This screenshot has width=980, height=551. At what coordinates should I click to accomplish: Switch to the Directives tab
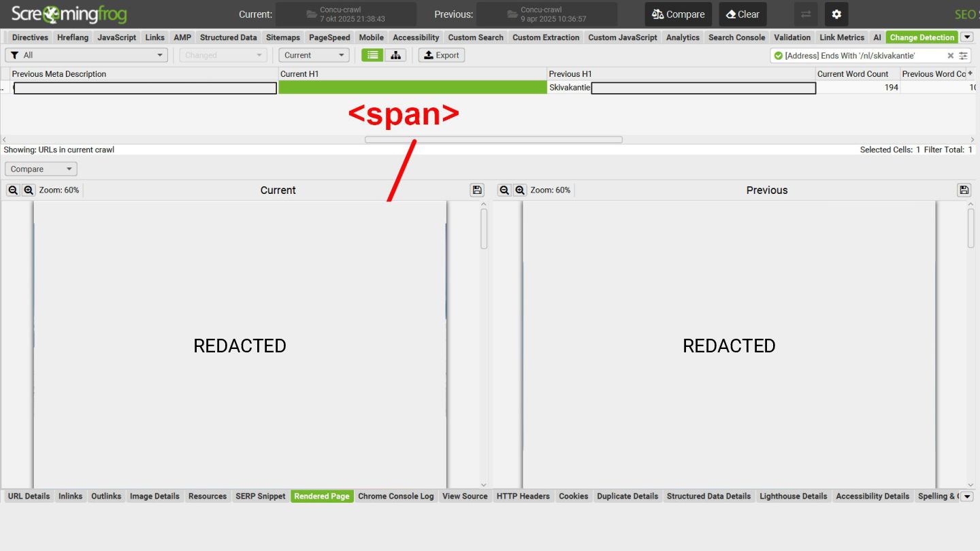coord(30,37)
